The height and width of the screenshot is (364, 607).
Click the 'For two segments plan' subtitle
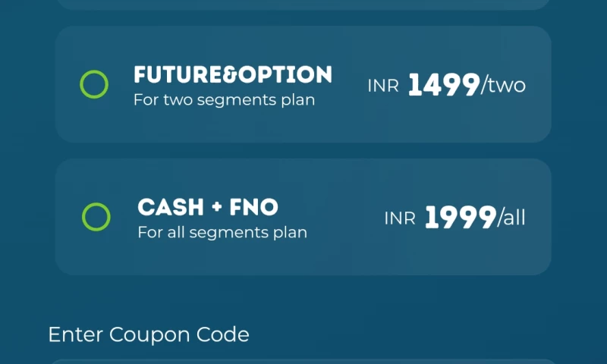[224, 99]
